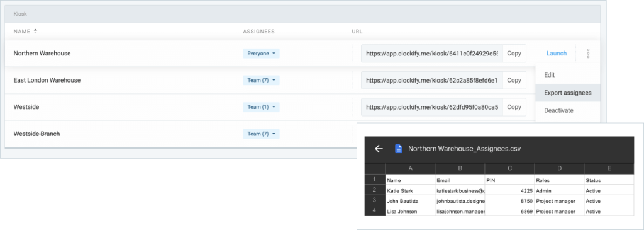Sort kiosks by the NAME sort arrow

pyautogui.click(x=35, y=32)
